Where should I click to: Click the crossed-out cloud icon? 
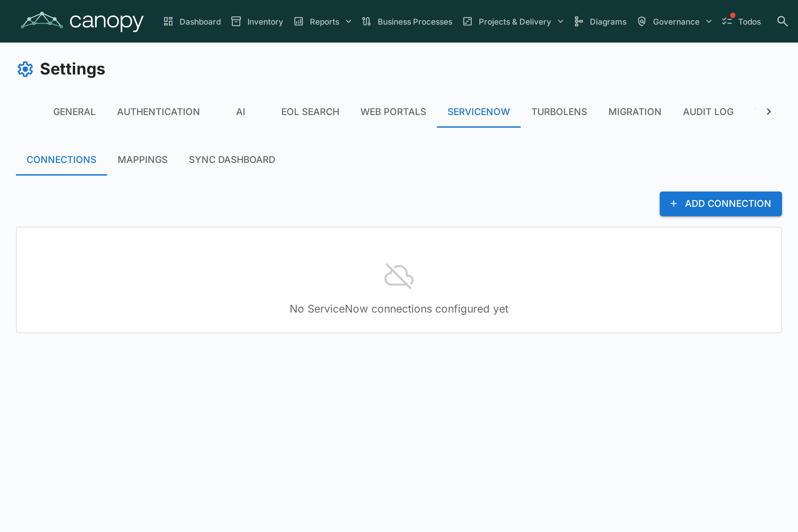pos(399,276)
